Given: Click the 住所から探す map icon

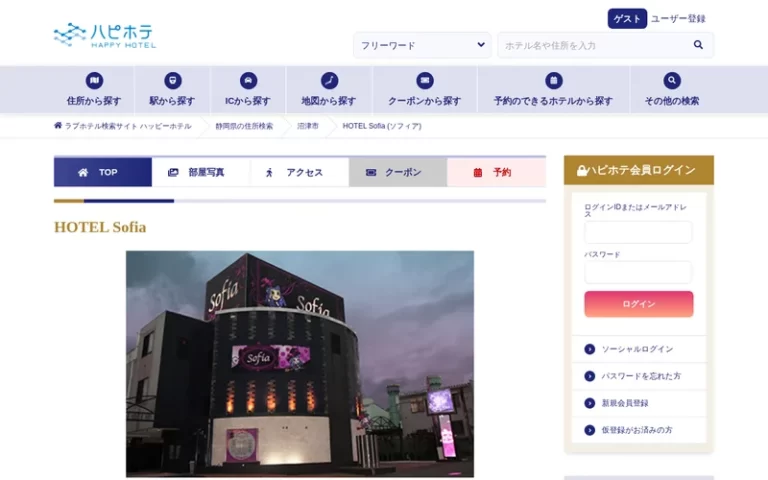Looking at the screenshot, I should click(x=94, y=80).
